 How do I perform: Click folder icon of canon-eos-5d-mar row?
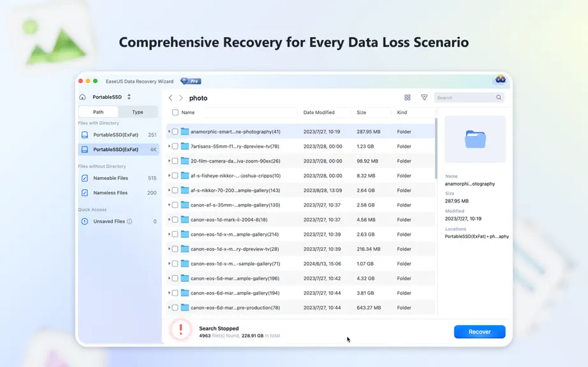point(184,278)
